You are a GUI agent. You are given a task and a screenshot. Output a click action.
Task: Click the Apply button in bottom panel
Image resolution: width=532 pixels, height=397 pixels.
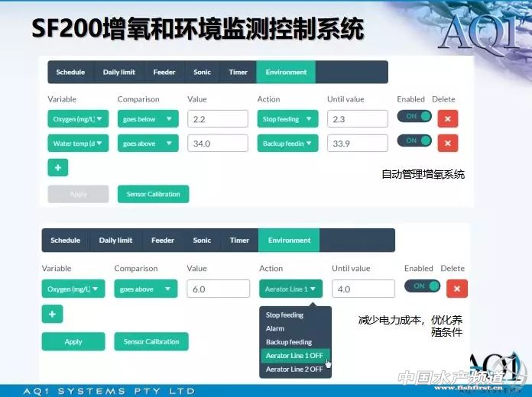[73, 341]
